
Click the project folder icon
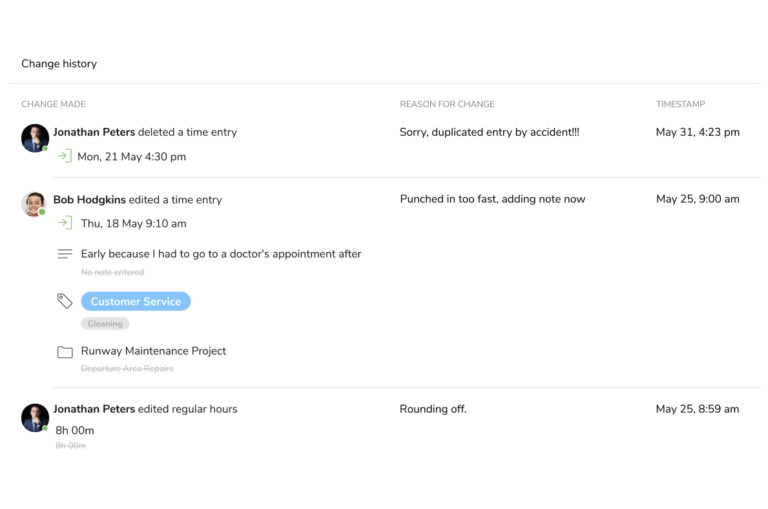(x=65, y=352)
